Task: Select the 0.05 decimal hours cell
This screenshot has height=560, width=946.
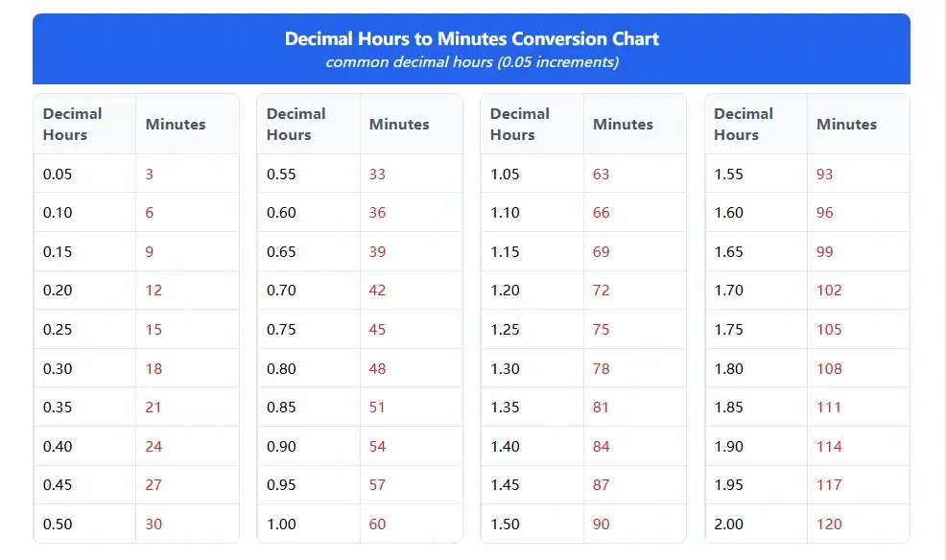Action: coord(58,175)
